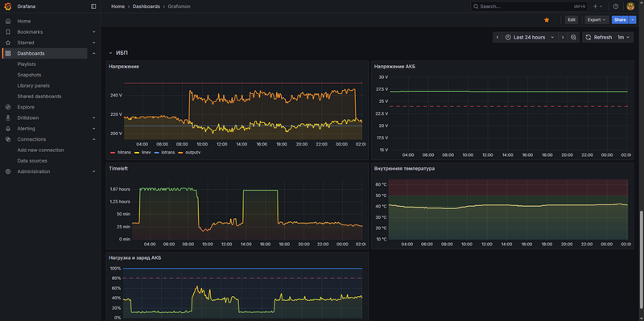Open the plus New menu in the top bar
Screen dimensions: 644x321
pyautogui.click(x=597, y=6)
